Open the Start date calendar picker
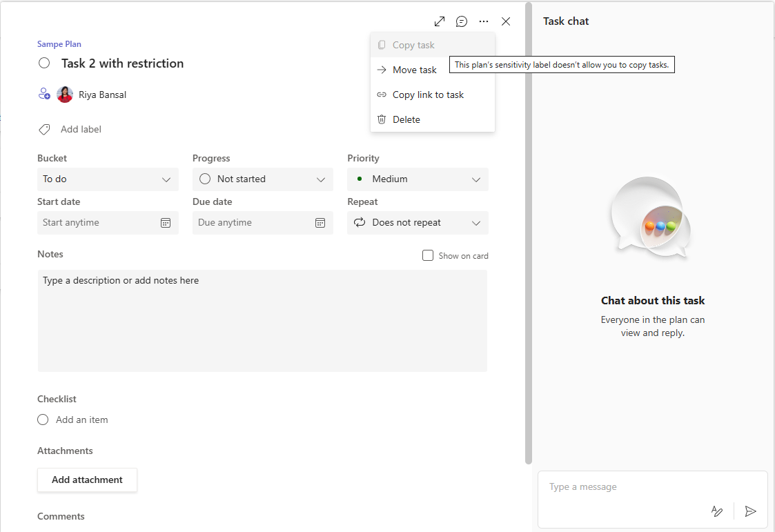Screen dimensions: 775x532 [x=165, y=222]
